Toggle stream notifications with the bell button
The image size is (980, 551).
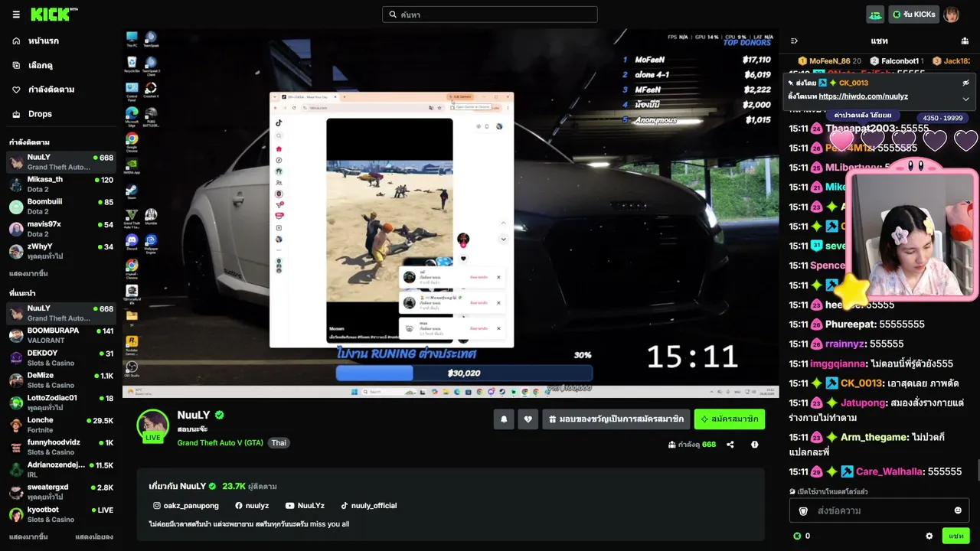[x=504, y=419]
